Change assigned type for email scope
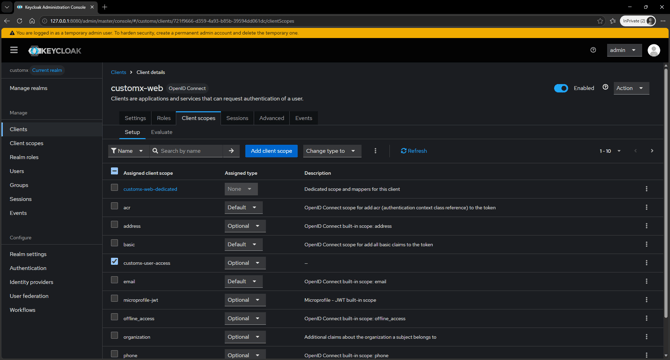 (x=243, y=281)
